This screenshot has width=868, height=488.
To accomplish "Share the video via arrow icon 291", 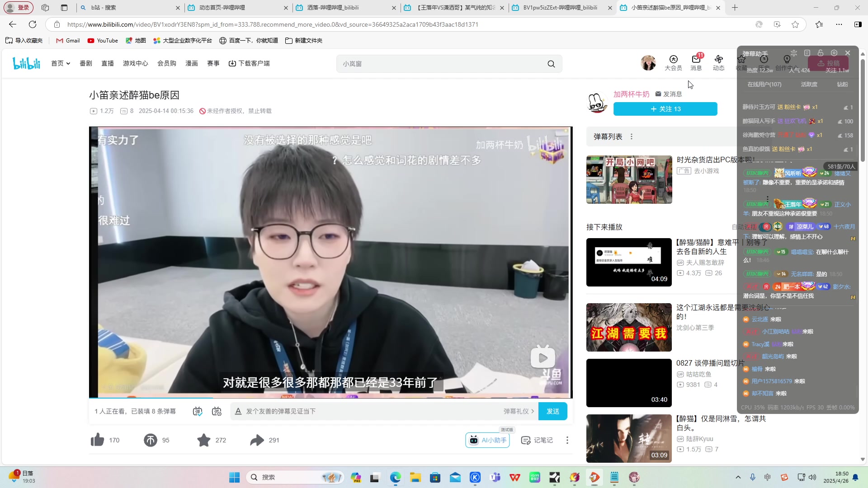I will point(257,440).
